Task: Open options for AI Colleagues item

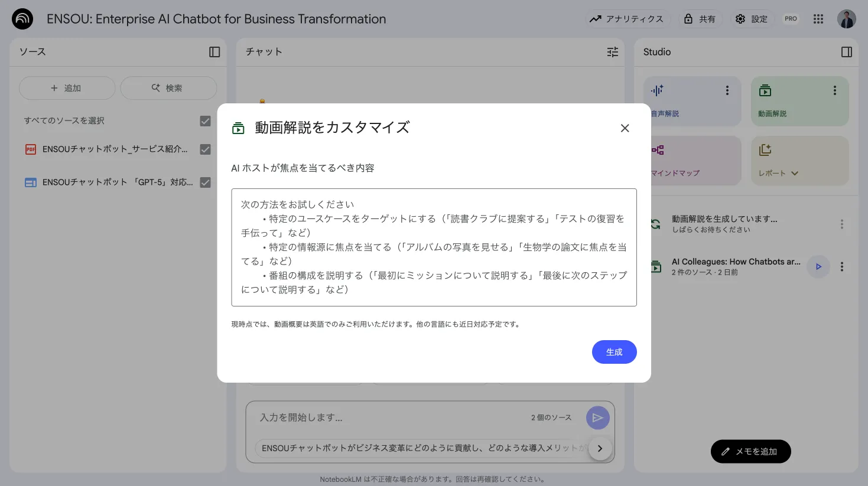Action: (842, 267)
